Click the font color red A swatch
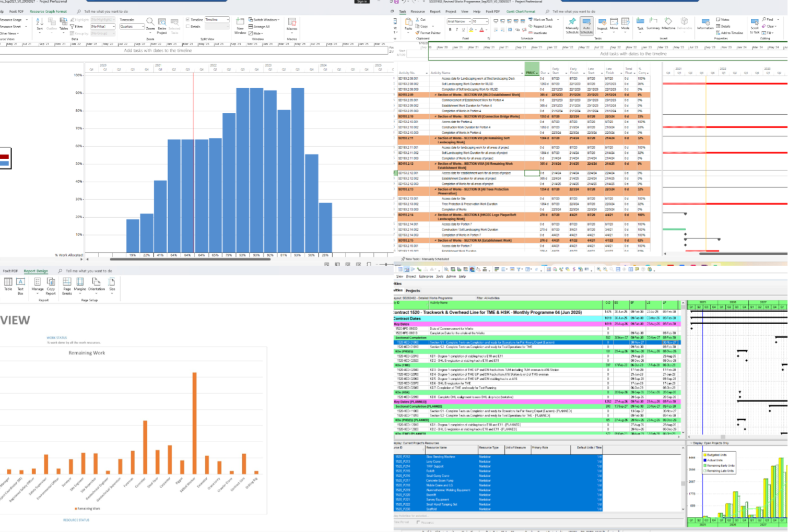Viewport: 788px width, 532px height. [x=481, y=30]
